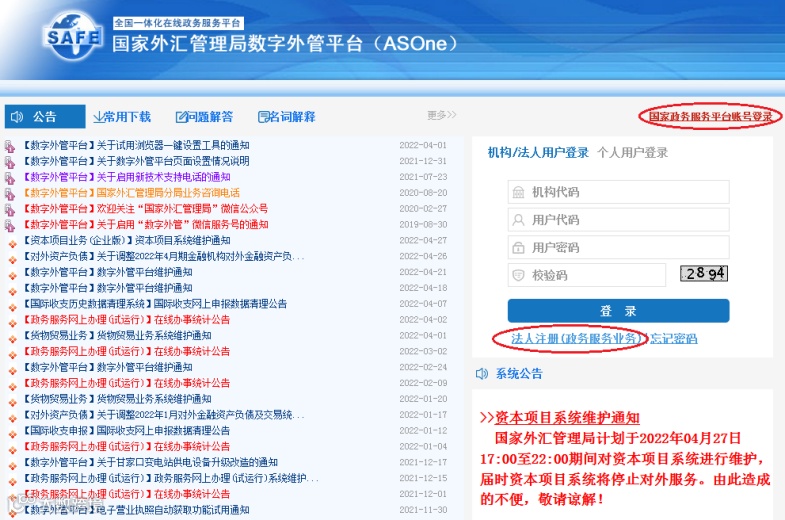Open 关于数字外管平台页面设置情况说明
Viewport: 785px width, 520px height.
click(136, 161)
